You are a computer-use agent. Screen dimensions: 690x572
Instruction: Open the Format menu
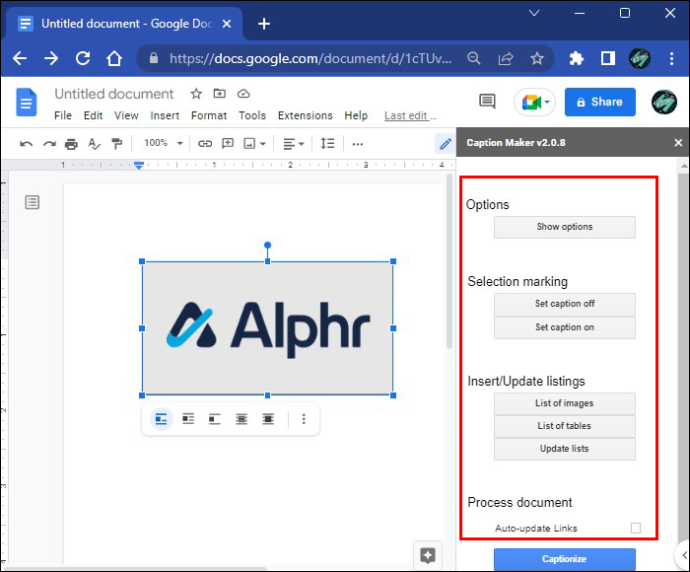click(209, 115)
